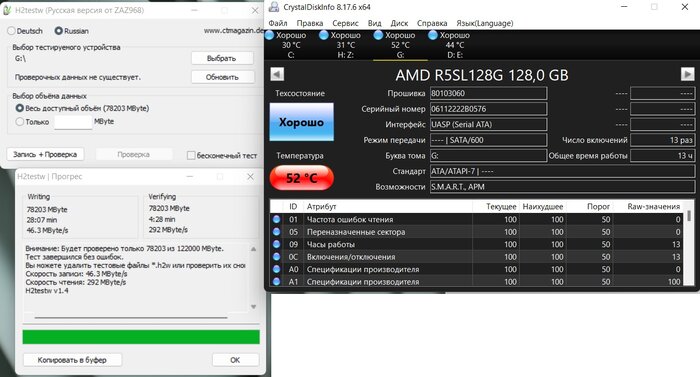
Task: Select the Переназначенные сектора row text
Action: pyautogui.click(x=356, y=232)
